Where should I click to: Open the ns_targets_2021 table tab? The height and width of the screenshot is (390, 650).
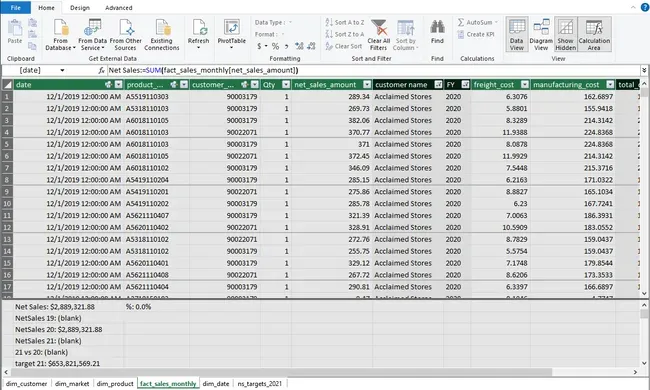(260, 384)
